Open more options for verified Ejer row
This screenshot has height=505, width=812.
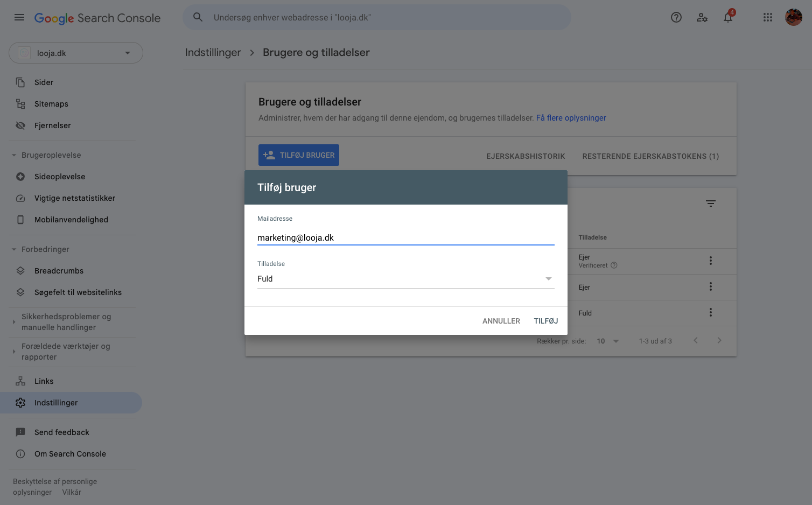tap(711, 261)
